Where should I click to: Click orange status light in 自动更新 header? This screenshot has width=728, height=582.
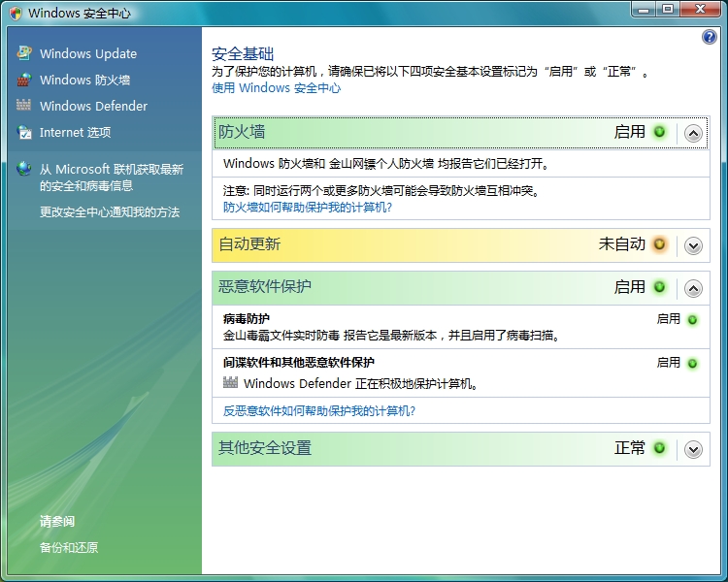pyautogui.click(x=659, y=243)
